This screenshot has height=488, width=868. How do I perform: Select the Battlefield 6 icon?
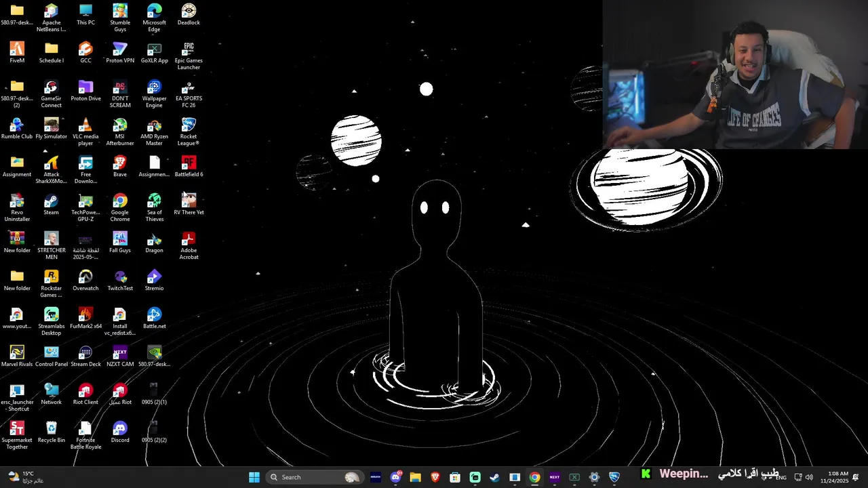pyautogui.click(x=189, y=166)
